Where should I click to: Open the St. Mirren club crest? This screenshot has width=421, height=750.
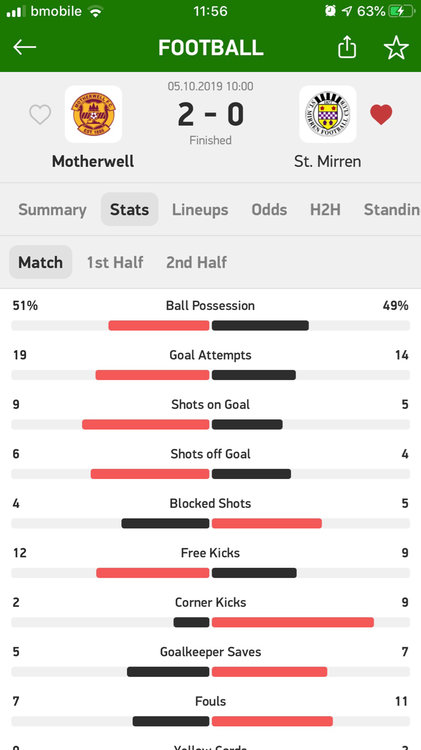click(328, 114)
